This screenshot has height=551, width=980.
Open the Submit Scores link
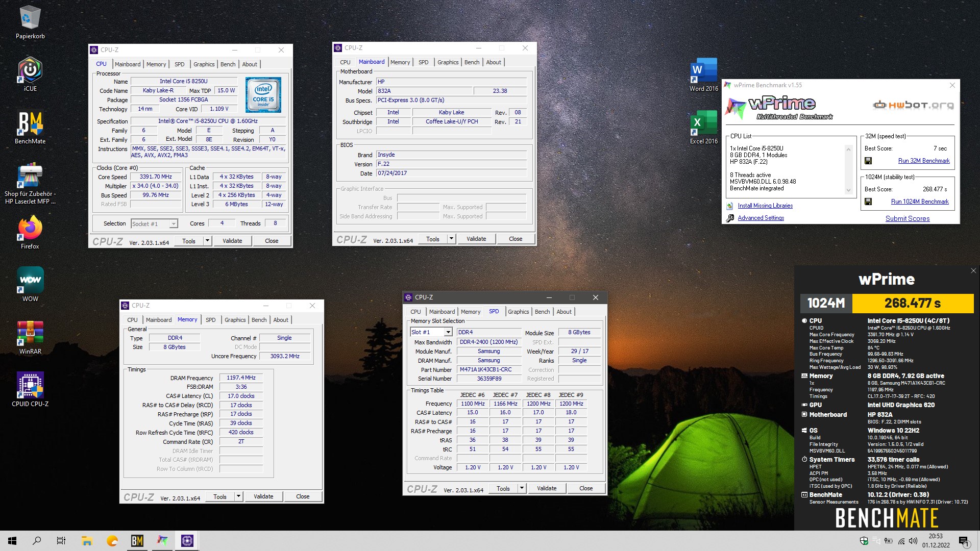[x=908, y=218]
